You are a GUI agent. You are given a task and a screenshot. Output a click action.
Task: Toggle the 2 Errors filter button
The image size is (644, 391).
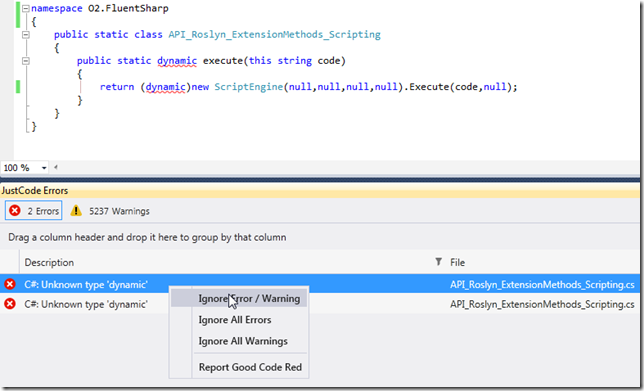coord(34,211)
